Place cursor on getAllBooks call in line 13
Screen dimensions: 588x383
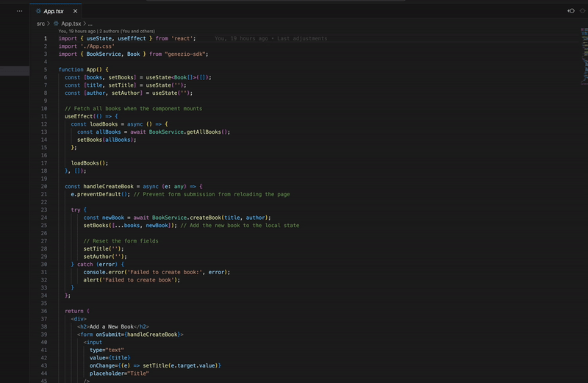pyautogui.click(x=204, y=132)
